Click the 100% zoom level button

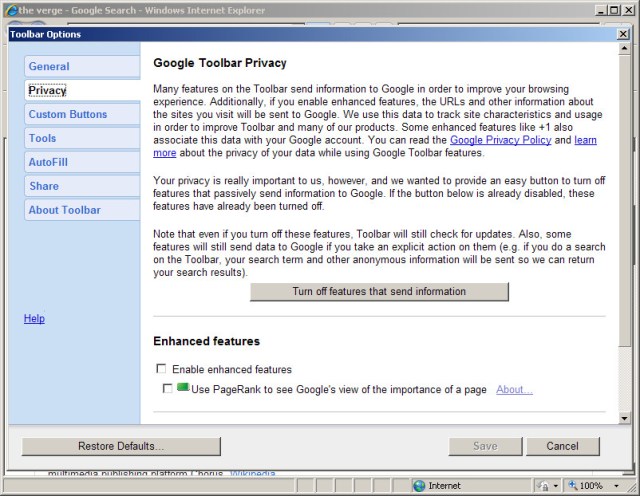coord(587,486)
